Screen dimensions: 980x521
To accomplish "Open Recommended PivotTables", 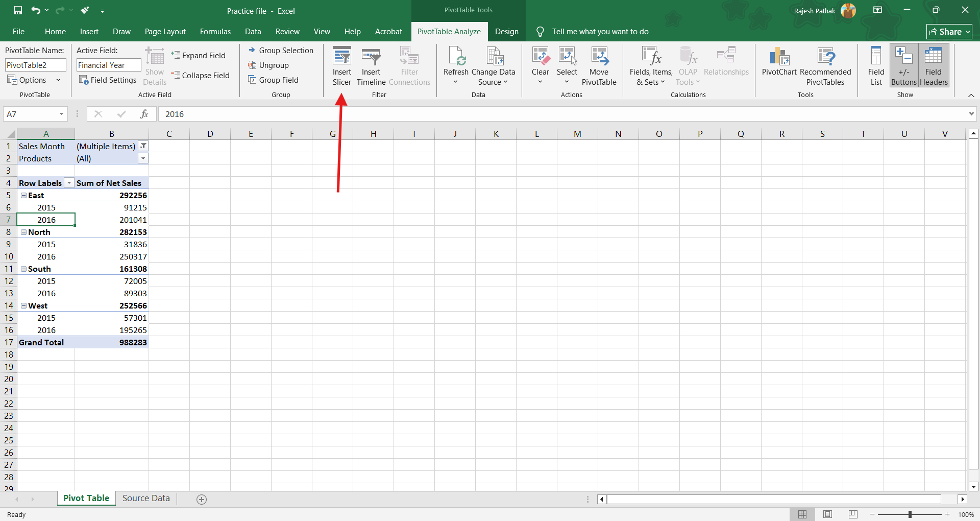I will [x=825, y=57].
